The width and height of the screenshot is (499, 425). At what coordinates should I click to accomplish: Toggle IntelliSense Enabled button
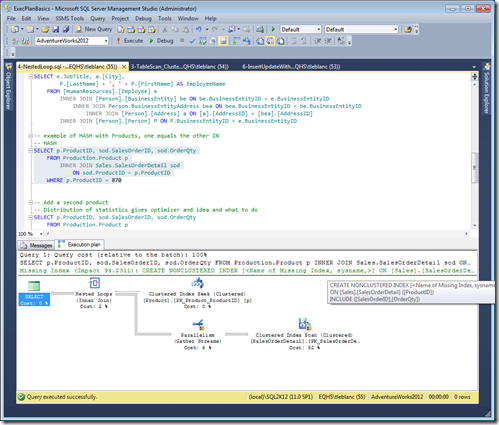point(223,41)
